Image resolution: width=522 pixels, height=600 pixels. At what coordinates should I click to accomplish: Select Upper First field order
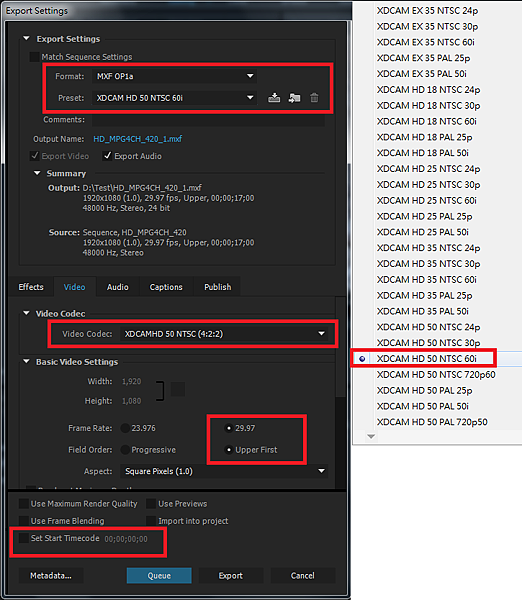[x=229, y=450]
